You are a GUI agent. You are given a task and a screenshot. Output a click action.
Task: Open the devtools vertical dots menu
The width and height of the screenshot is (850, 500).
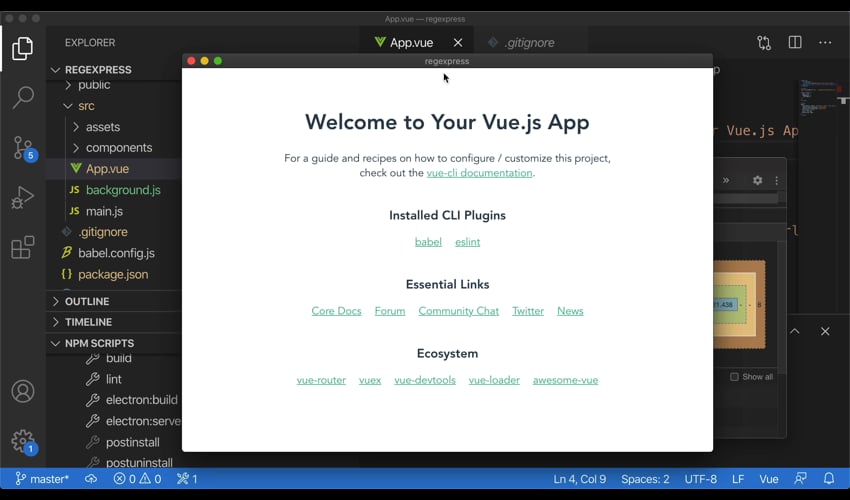(x=776, y=180)
